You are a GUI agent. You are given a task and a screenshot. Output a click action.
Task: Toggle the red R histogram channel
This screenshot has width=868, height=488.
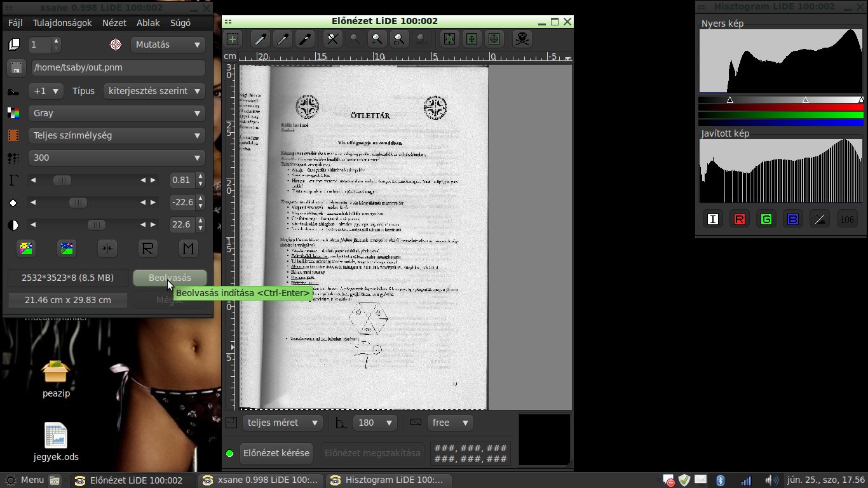pos(740,219)
